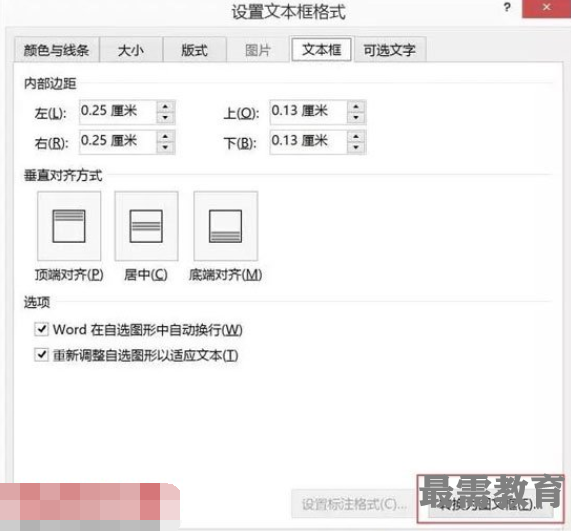
Task: Select the 文本框 tab
Action: [321, 49]
